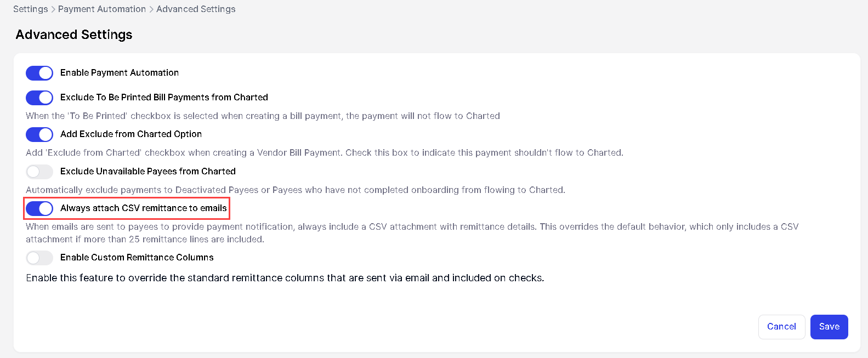Viewport: 868px width, 358px height.
Task: Click the 'Enable Payment Automation' label text
Action: point(120,73)
